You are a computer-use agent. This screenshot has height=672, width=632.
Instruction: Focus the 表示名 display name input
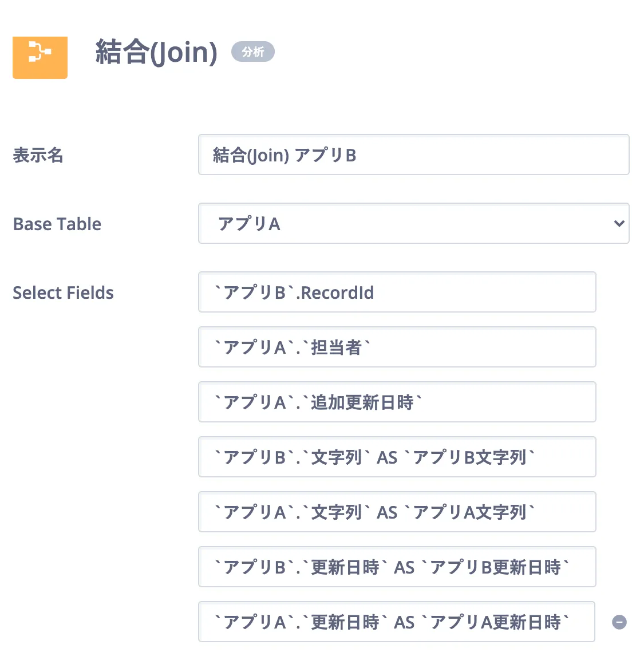coord(413,155)
